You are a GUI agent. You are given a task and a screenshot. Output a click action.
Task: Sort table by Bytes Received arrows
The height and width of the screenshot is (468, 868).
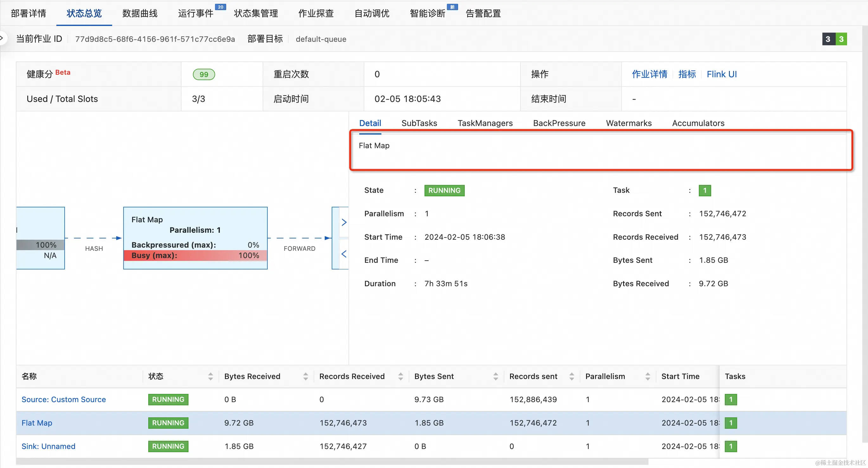305,376
